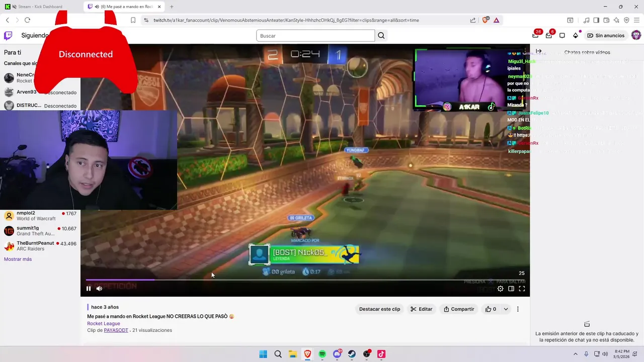The height and width of the screenshot is (362, 644).
Task: Open TheBurntPeanut channel in sidebar
Action: (40, 246)
